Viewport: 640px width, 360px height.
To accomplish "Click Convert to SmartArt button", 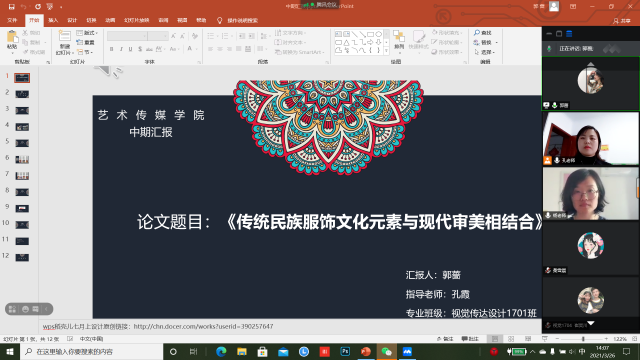I will click(x=300, y=52).
